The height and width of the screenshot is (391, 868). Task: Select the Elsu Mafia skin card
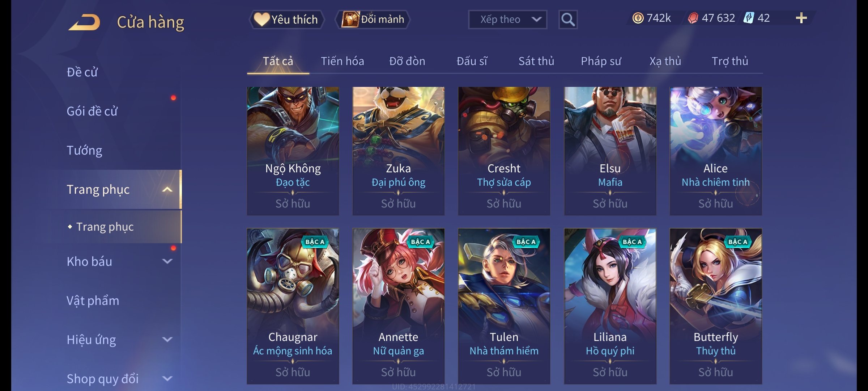point(610,151)
